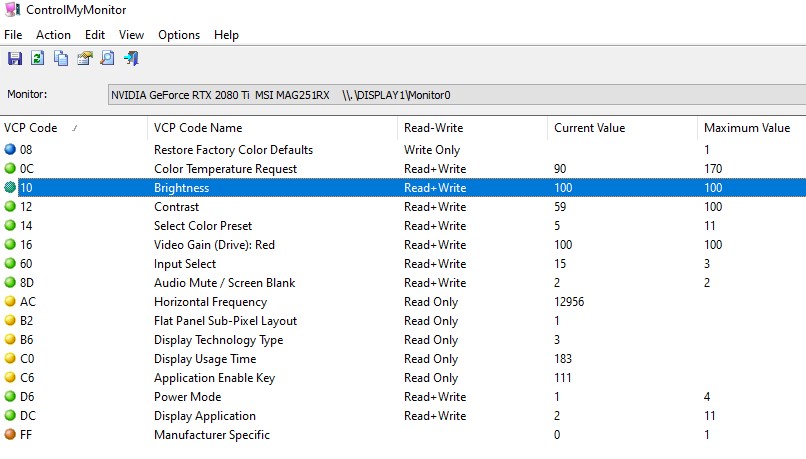
Task: Click the Save (floppy disk) toolbar icon
Action: click(14, 59)
